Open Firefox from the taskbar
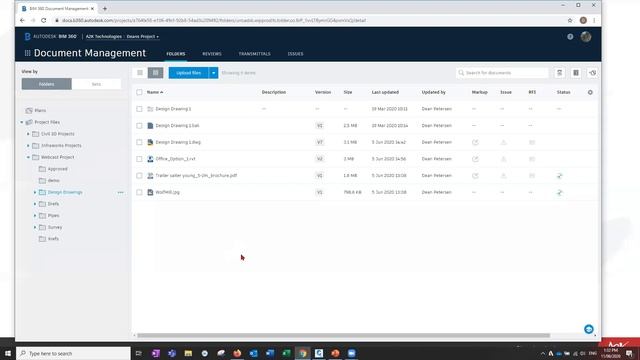 (237, 353)
